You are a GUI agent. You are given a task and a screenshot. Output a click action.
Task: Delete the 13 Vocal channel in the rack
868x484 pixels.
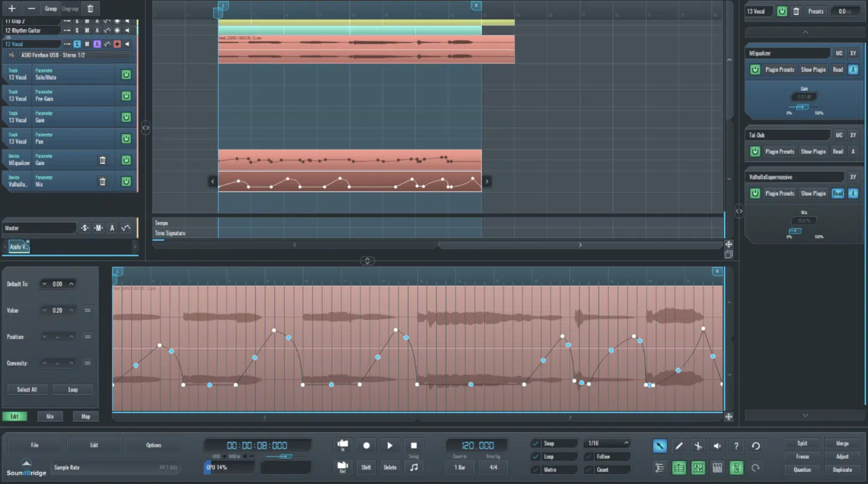coord(796,11)
